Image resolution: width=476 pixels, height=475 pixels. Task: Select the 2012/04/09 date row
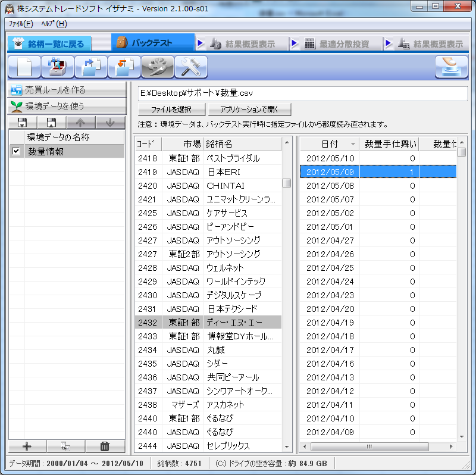pyautogui.click(x=378, y=432)
